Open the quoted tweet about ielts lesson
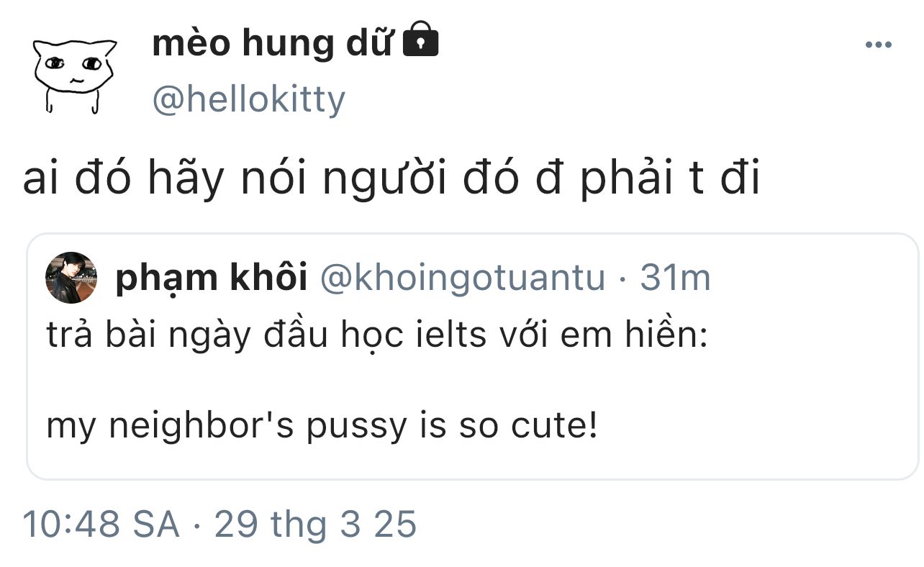Viewport: 924px width, 567px height. point(473,356)
